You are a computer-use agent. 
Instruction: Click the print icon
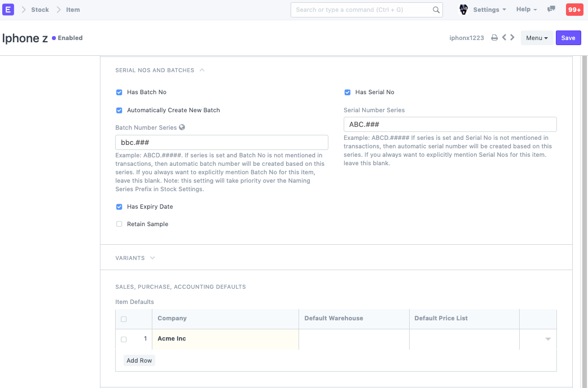pos(494,38)
